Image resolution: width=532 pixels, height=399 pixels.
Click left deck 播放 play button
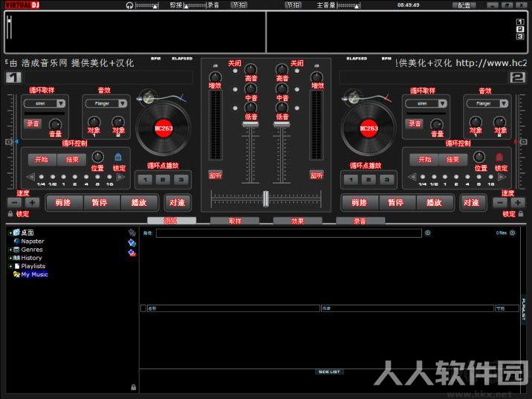pos(139,203)
